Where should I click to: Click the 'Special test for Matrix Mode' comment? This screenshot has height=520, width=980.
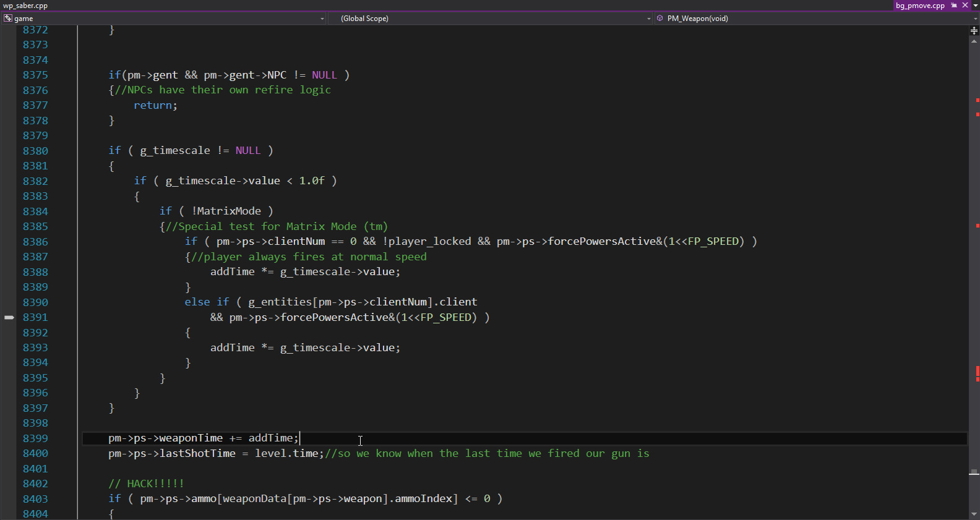(x=277, y=226)
